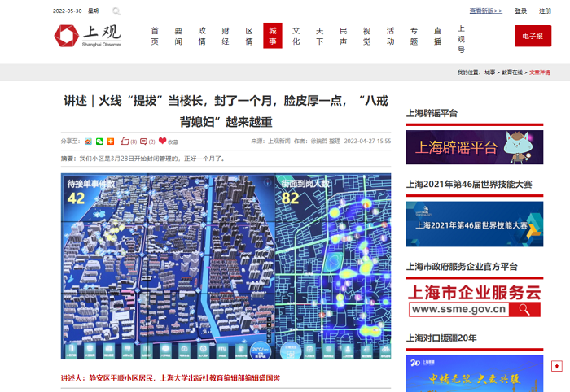Go to the 首页 navigation tab

coord(155,36)
